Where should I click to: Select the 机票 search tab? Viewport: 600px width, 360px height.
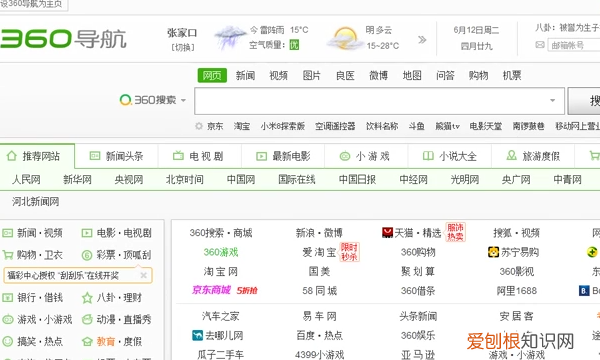(512, 75)
